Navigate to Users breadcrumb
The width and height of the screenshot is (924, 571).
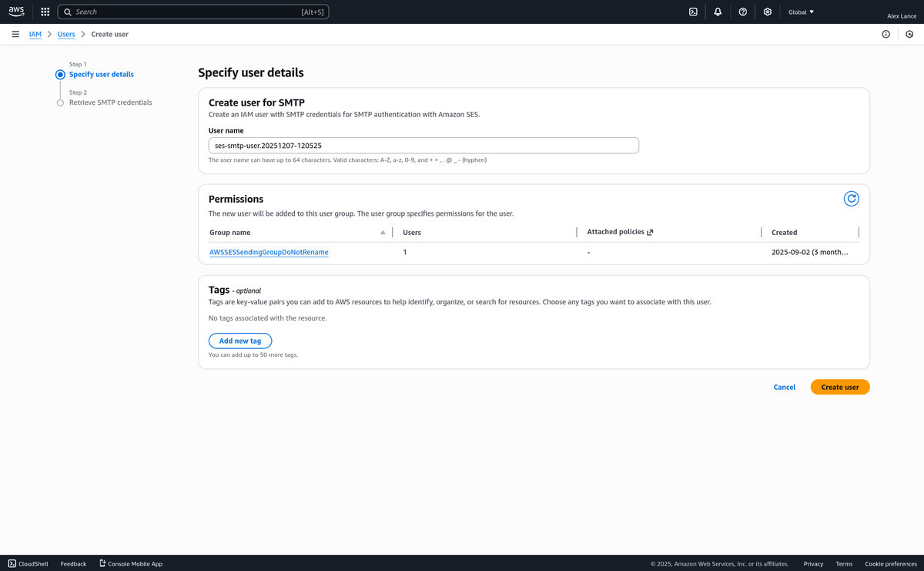click(x=66, y=34)
